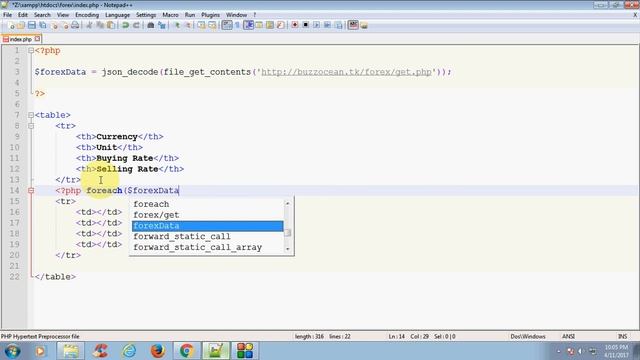Image resolution: width=640 pixels, height=360 pixels.
Task: Click the Print toolbar icon
Action: (x=75, y=25)
